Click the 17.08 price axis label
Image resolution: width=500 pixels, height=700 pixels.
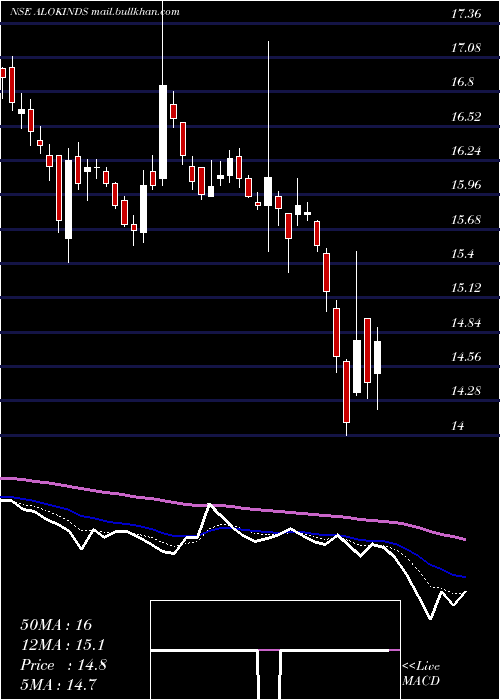466,48
